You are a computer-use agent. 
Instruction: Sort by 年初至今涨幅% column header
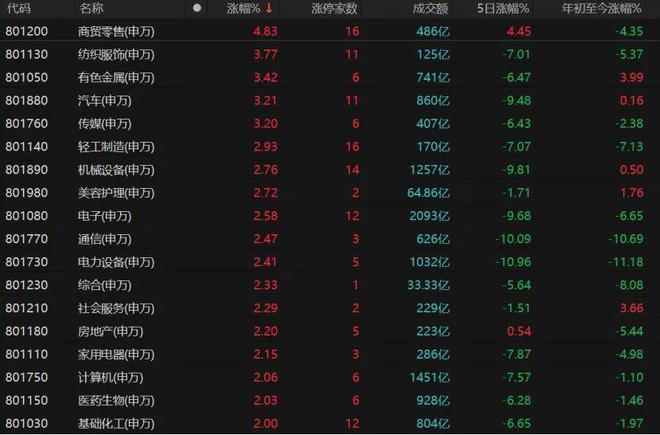601,8
